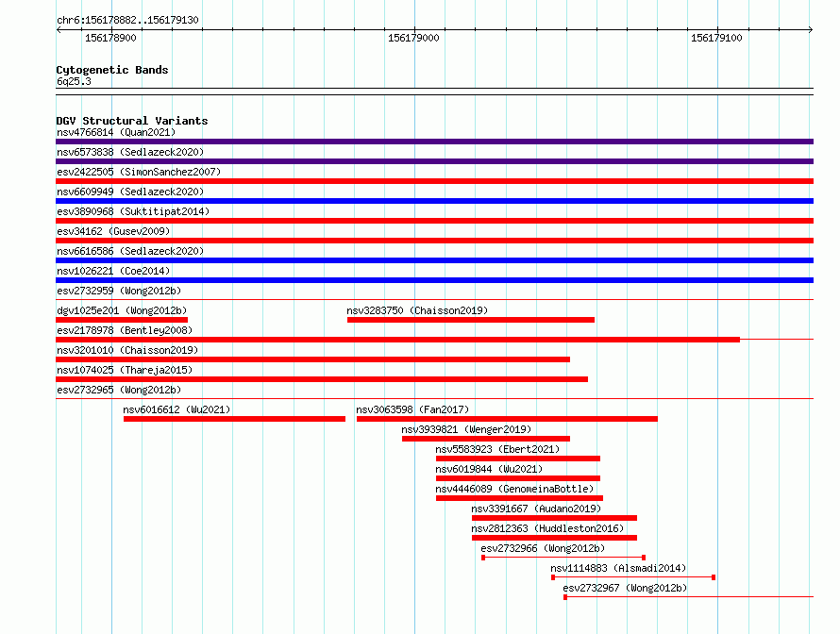Screen dimensions: 840x634
Task: Click the red bar under nsv3063598
Action: [x=507, y=419]
